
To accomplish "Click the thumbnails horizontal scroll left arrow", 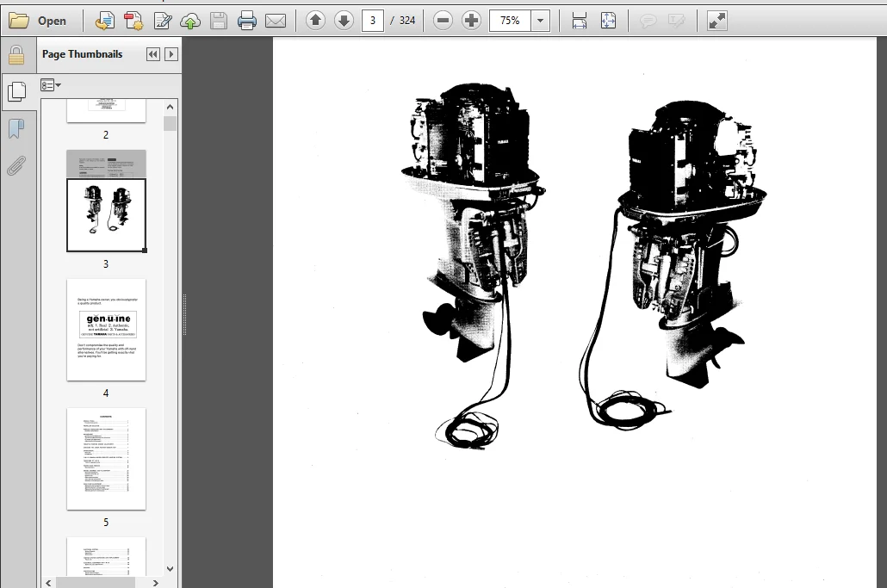I will (48, 583).
